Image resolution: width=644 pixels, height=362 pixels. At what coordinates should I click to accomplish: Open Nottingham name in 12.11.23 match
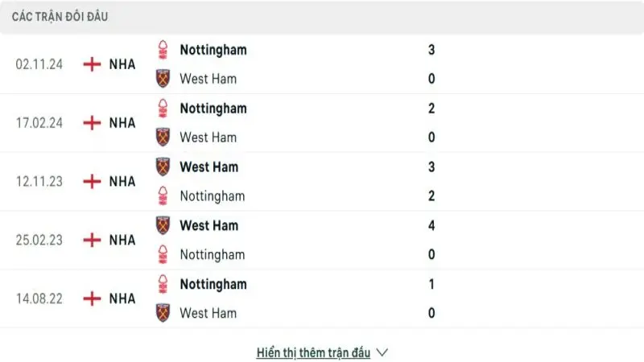click(213, 195)
